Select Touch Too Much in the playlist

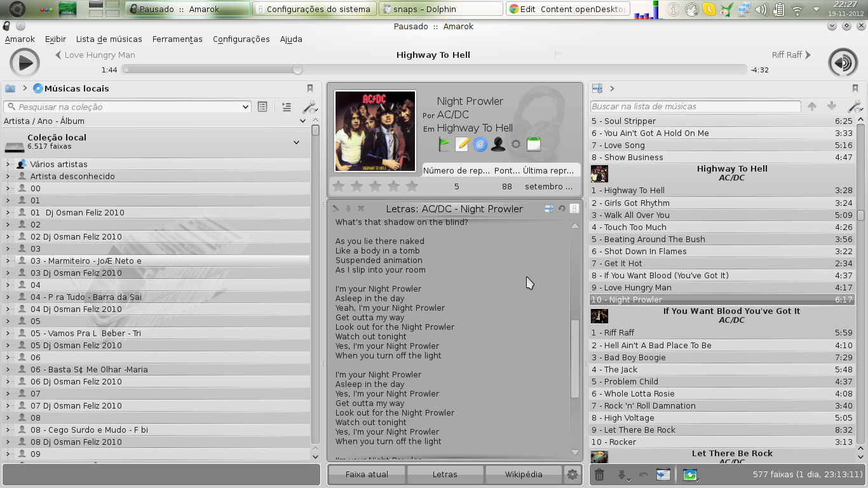[x=722, y=227]
